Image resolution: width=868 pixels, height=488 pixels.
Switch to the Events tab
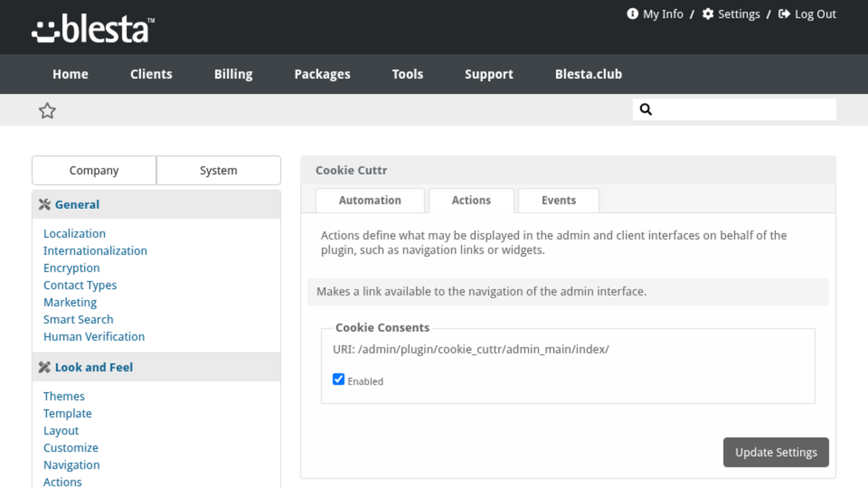tap(559, 200)
